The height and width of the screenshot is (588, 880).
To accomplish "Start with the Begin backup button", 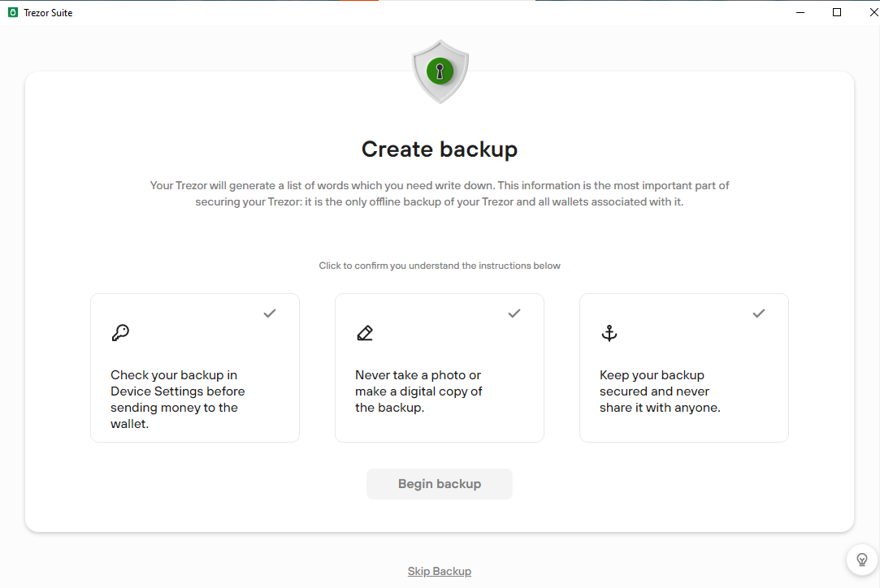I will (440, 484).
